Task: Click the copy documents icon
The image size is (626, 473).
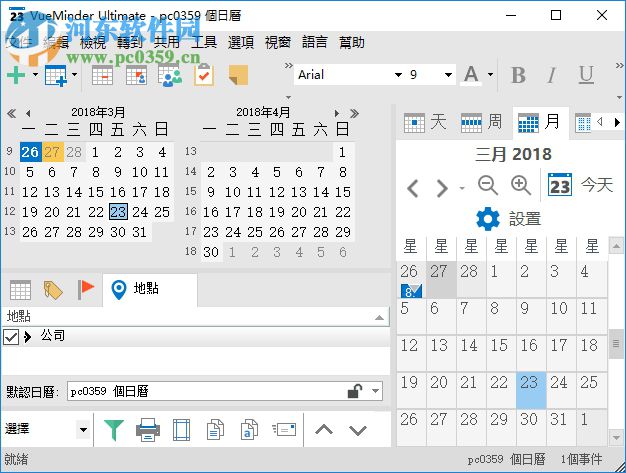Action: click(216, 430)
